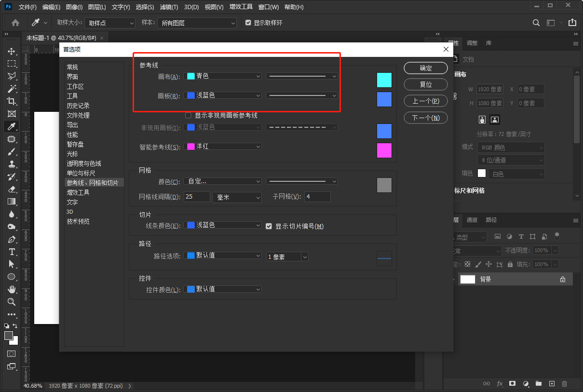Screen dimensions: 583x392
Task: Switch to the 调整 tab
Action: [x=472, y=43]
